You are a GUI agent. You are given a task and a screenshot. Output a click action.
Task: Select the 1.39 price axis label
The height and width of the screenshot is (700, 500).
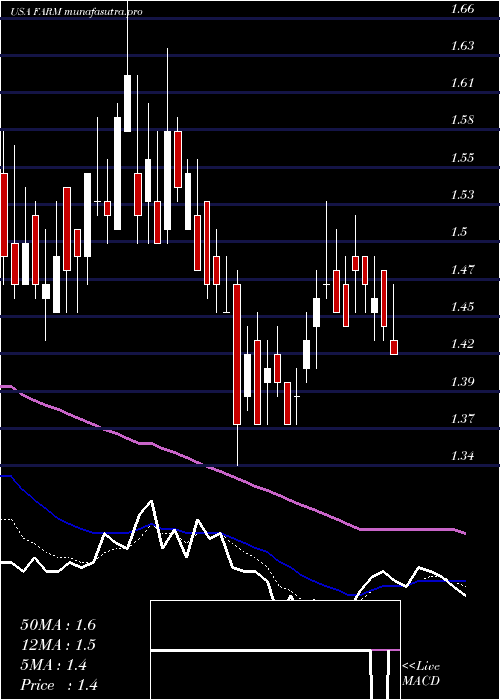point(462,381)
